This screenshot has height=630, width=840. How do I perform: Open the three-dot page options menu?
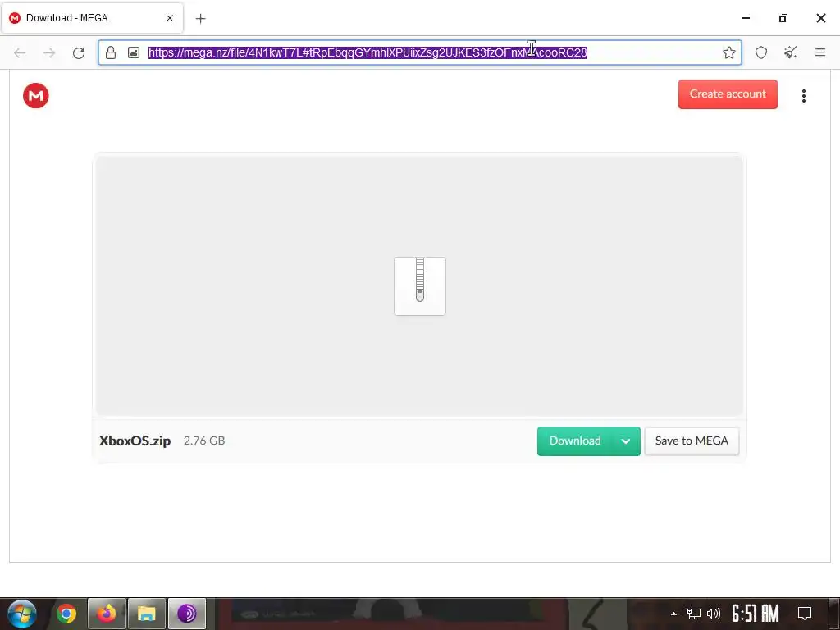[x=804, y=96]
